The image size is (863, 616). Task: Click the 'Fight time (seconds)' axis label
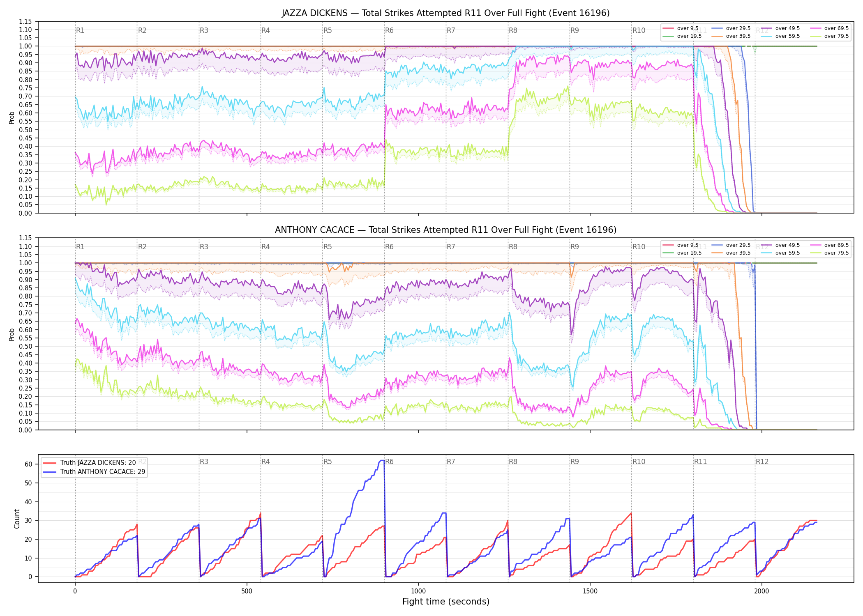pyautogui.click(x=446, y=602)
